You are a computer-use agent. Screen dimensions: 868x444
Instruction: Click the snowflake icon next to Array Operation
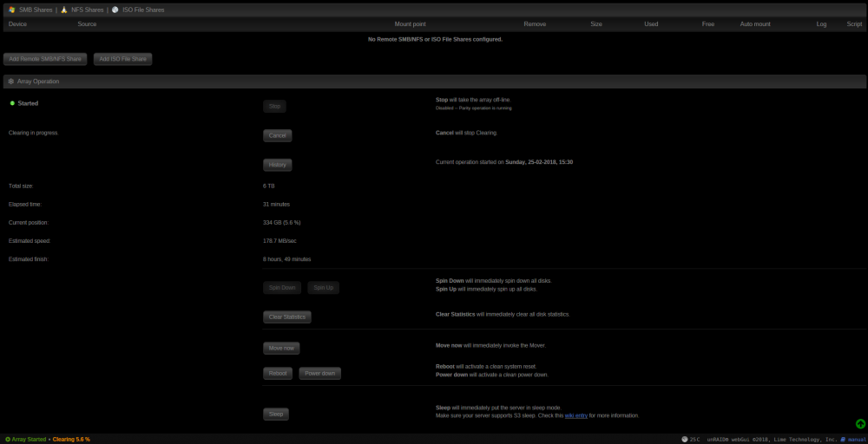[11, 82]
